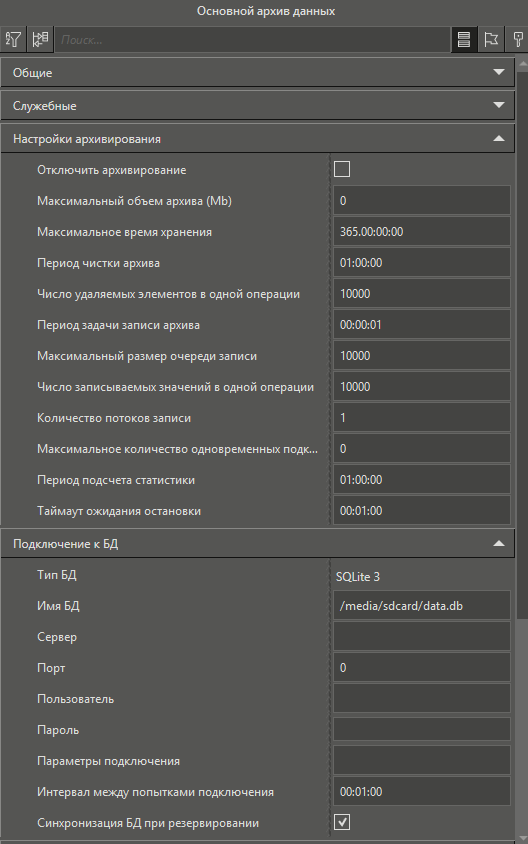Image resolution: width=528 pixels, height=844 pixels.
Task: Edit the Период чистки архива field
Action: point(421,263)
